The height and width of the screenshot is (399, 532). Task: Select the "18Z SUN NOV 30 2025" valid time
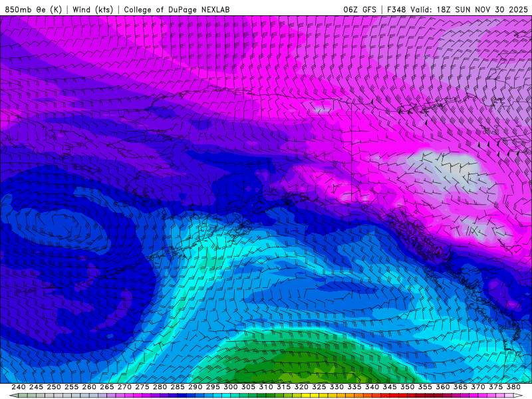(482, 9)
